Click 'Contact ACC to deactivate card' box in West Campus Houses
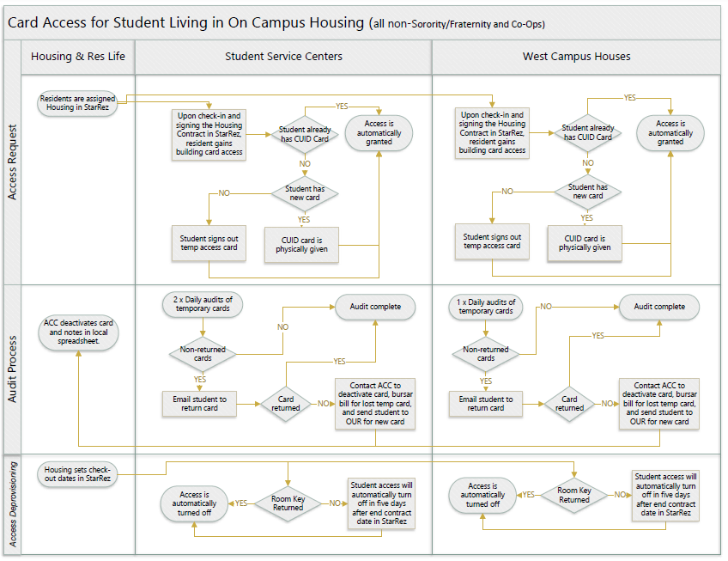Viewport: 728px width, 561px height. coord(659,404)
